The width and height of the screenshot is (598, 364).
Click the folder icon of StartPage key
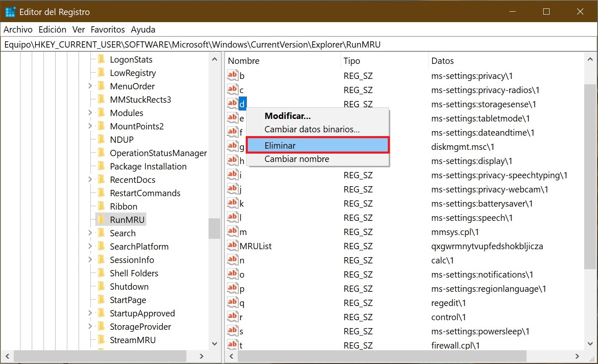(101, 299)
